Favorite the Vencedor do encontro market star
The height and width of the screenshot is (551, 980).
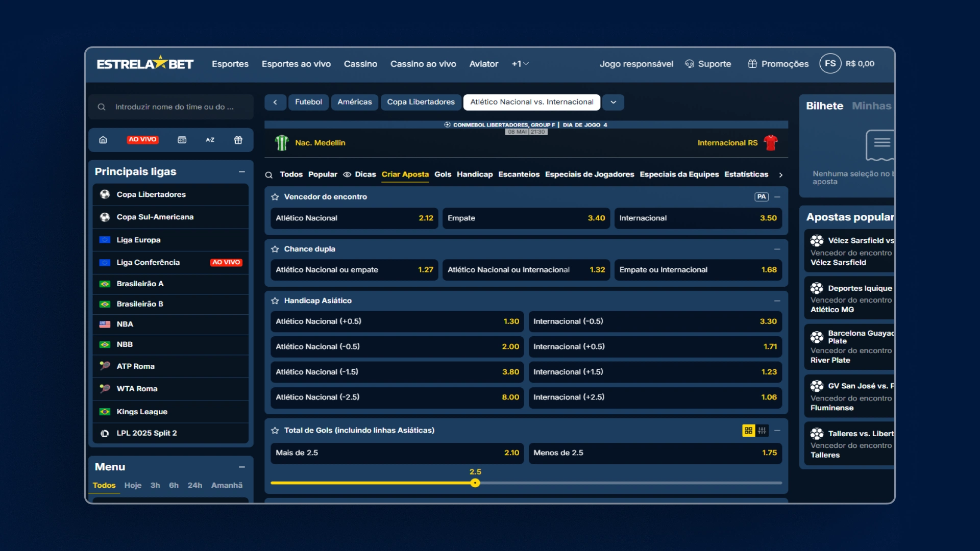click(275, 197)
